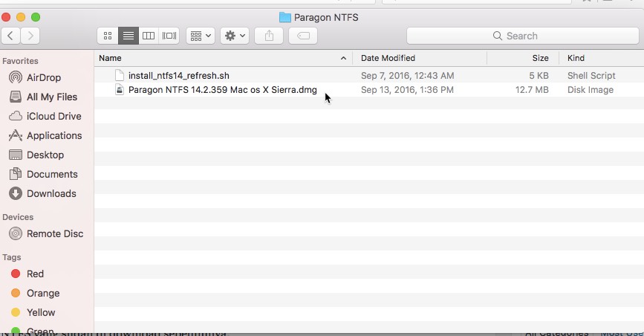Click the Share toolbar button

pos(269,36)
